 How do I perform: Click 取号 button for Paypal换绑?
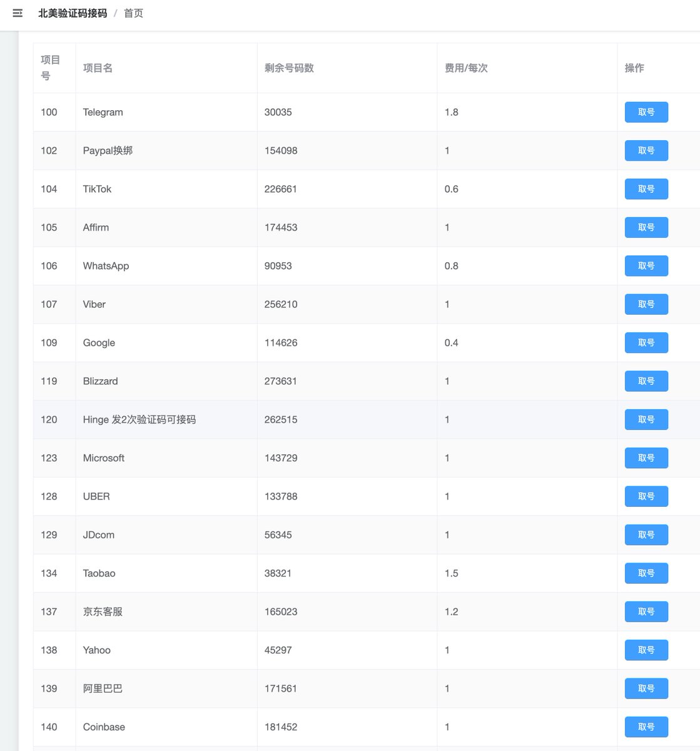coord(646,150)
